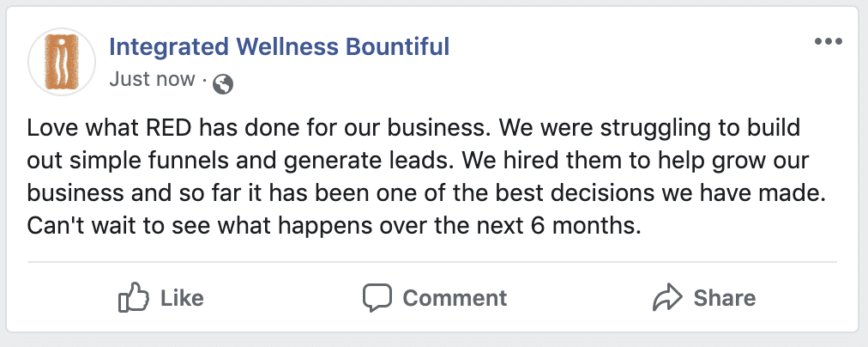Click the speech bubble Comment icon
The image size is (868, 347).
click(x=377, y=298)
